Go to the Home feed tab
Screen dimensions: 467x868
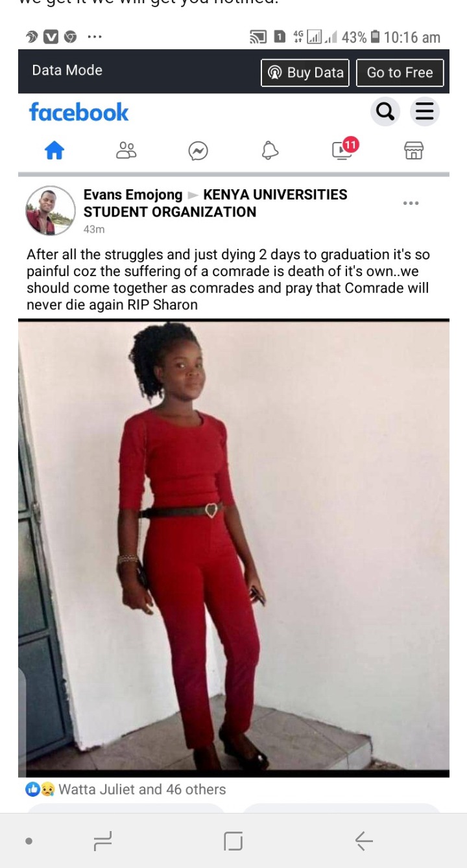click(x=54, y=150)
